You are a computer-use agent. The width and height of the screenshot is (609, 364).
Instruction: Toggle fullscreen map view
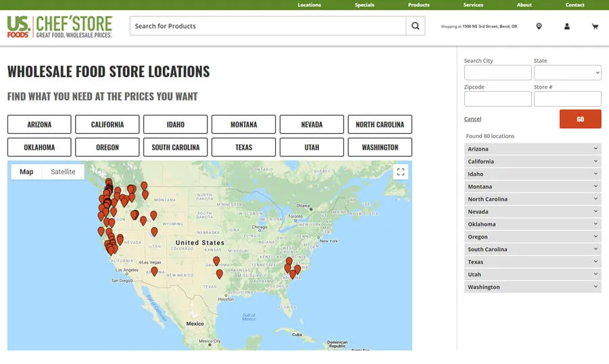[401, 172]
